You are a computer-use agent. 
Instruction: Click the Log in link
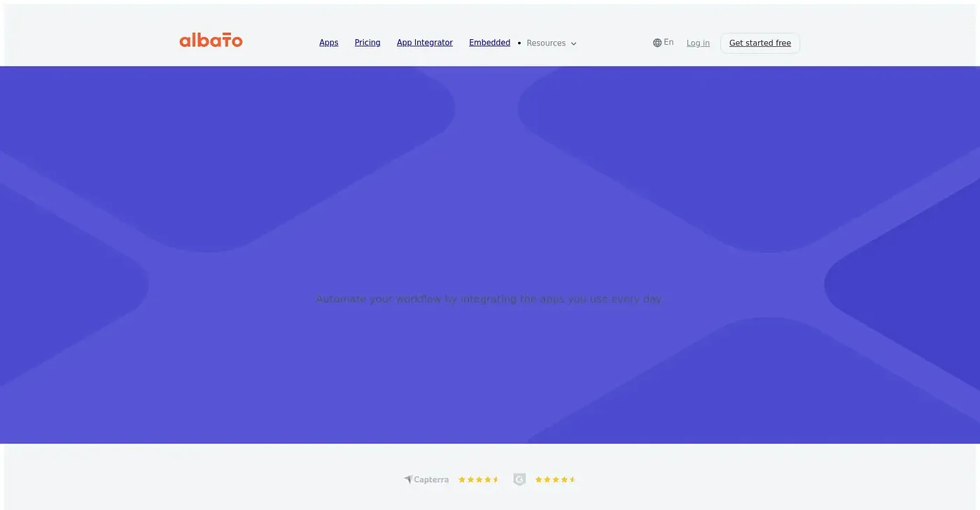click(698, 43)
